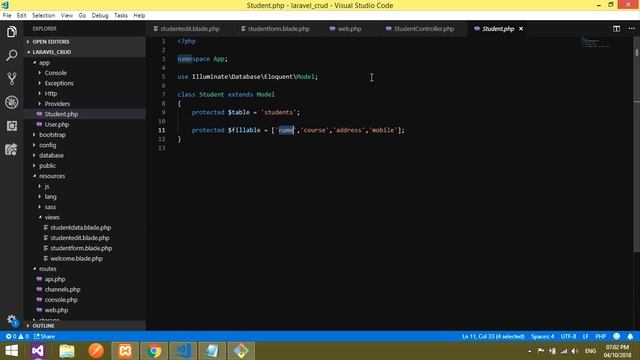Image resolution: width=640 pixels, height=360 pixels.
Task: Open the Live Share activity icon
Action: pos(11,149)
